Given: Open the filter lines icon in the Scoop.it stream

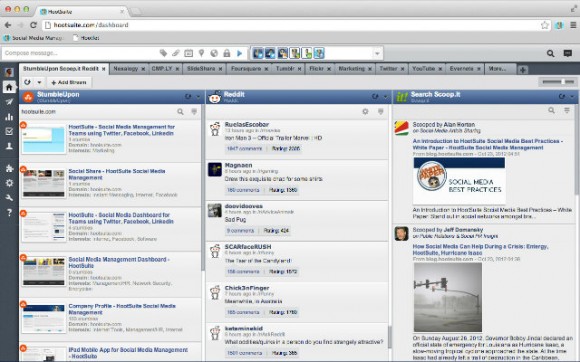Looking at the screenshot, I should (567, 110).
